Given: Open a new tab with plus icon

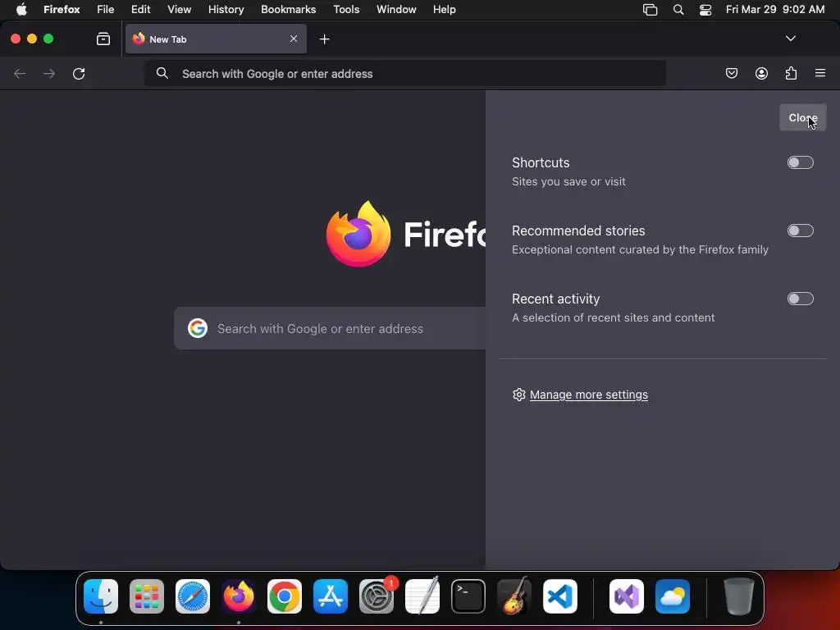Looking at the screenshot, I should [324, 39].
